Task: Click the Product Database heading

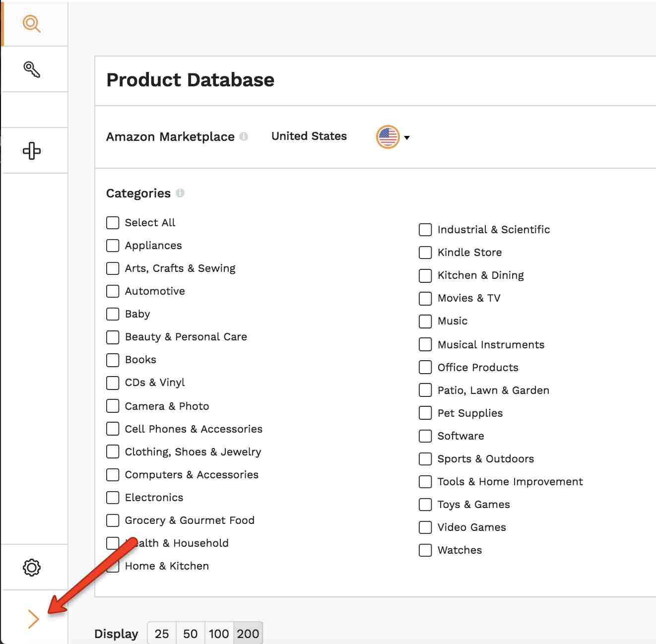Action: pyautogui.click(x=190, y=80)
